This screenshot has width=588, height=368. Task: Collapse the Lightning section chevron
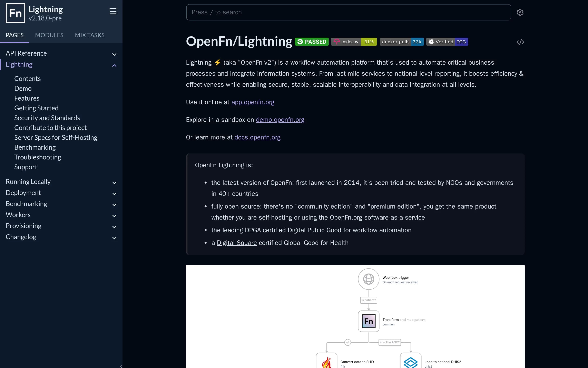(x=114, y=65)
